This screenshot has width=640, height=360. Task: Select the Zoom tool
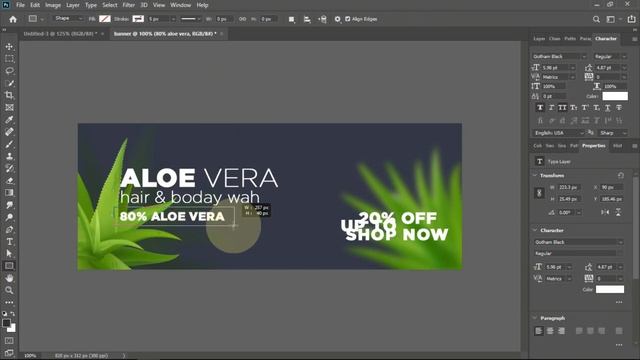click(9, 290)
